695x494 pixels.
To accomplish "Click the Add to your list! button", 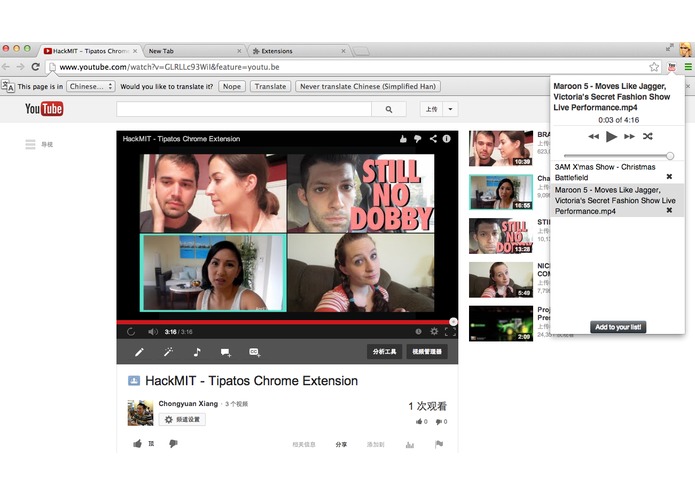I will [618, 327].
